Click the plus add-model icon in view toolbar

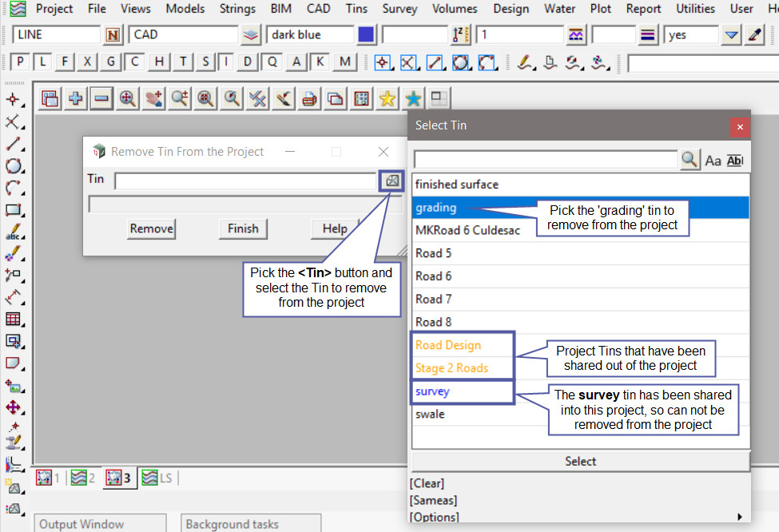pyautogui.click(x=76, y=98)
